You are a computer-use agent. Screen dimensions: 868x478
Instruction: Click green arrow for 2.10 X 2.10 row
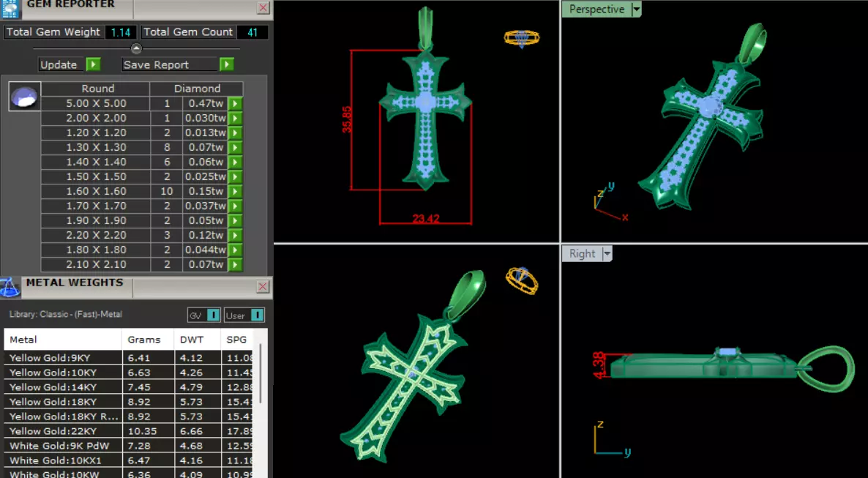click(235, 265)
